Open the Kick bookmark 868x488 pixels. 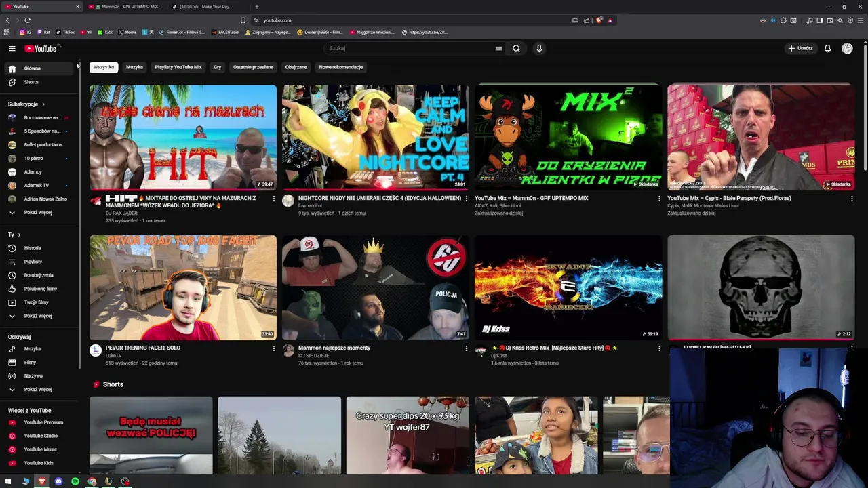pos(105,32)
